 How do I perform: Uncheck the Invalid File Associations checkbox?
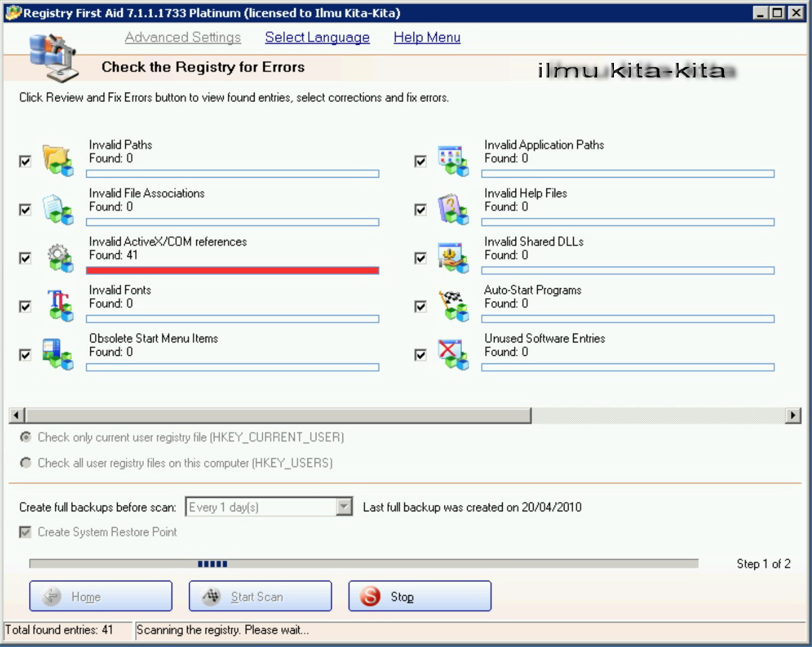coord(25,210)
